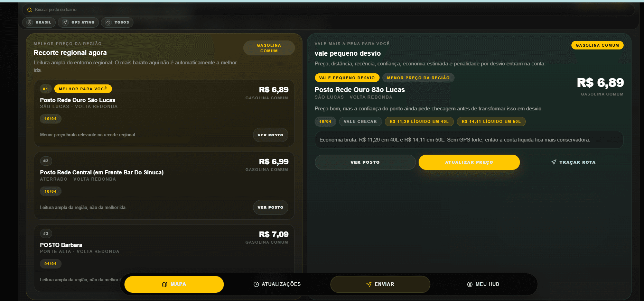Select the 'POSTO Barbara' station name

pyautogui.click(x=61, y=245)
